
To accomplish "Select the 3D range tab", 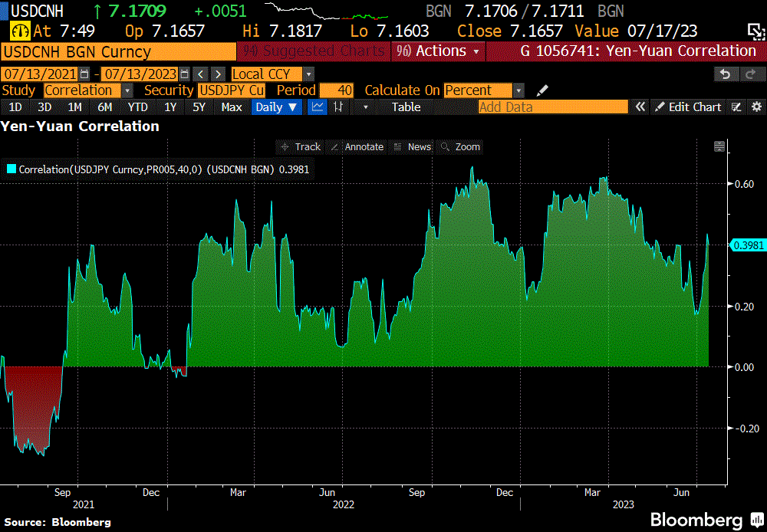I will coord(44,107).
